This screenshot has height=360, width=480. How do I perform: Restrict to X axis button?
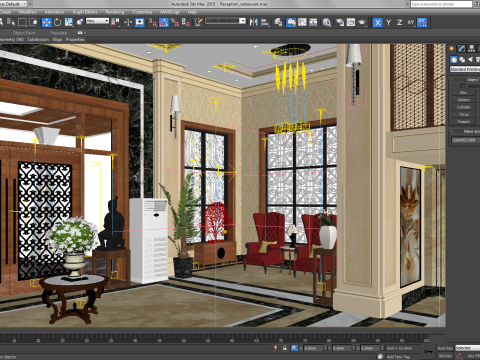click(377, 22)
